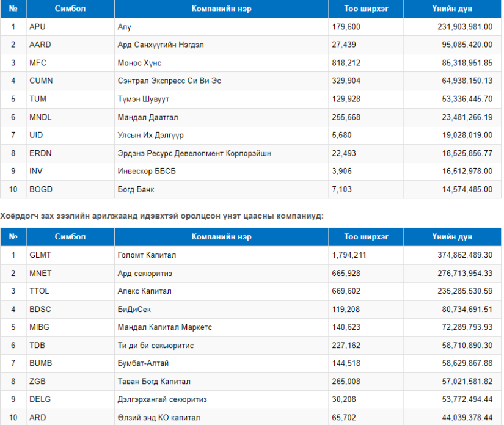Viewport: 504px width, 425px height.
Task: Click company name Мандал Капитал Маркетс
Action: tap(164, 327)
